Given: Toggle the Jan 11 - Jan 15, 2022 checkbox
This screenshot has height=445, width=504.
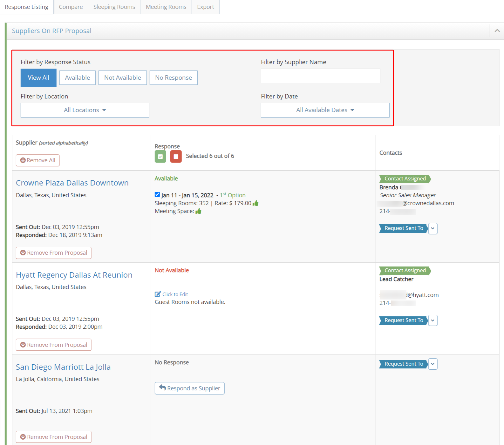Looking at the screenshot, I should 157,195.
